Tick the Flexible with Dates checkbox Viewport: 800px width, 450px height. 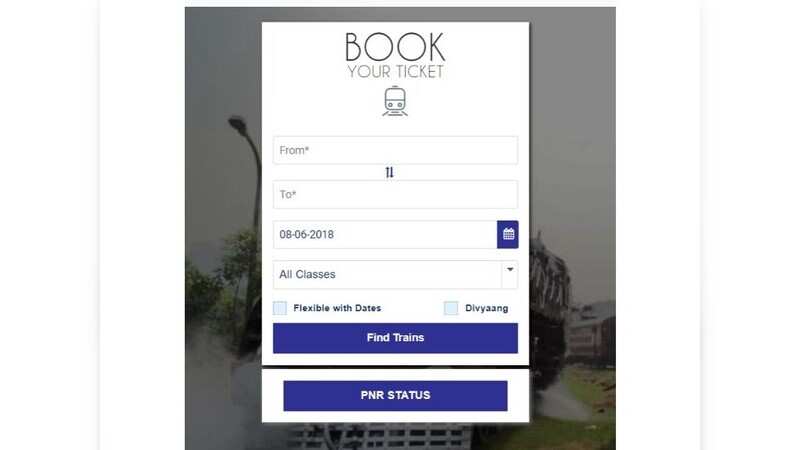[x=280, y=308]
